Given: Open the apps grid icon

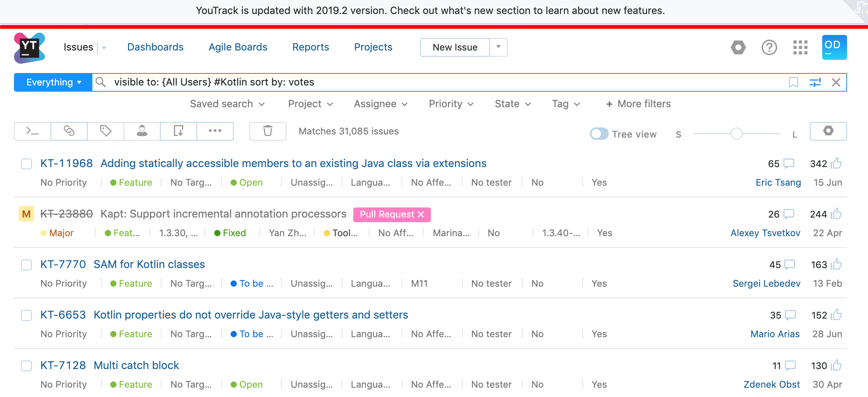Looking at the screenshot, I should [800, 47].
